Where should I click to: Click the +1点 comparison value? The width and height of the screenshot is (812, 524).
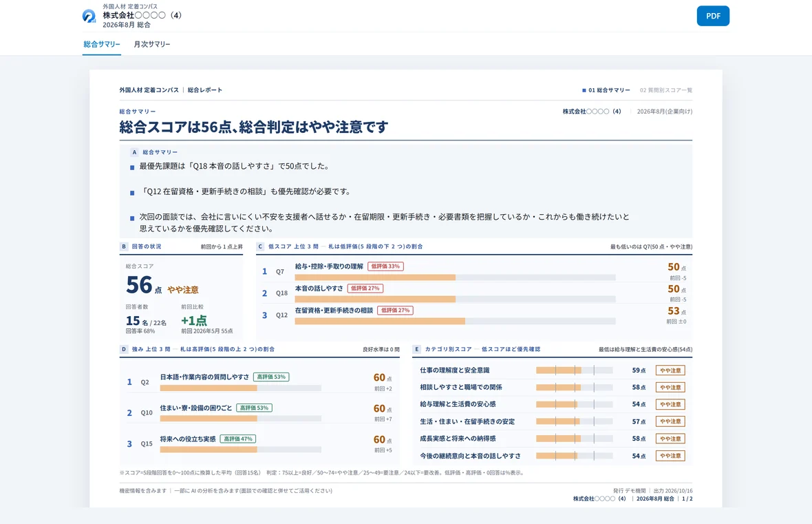pos(194,321)
